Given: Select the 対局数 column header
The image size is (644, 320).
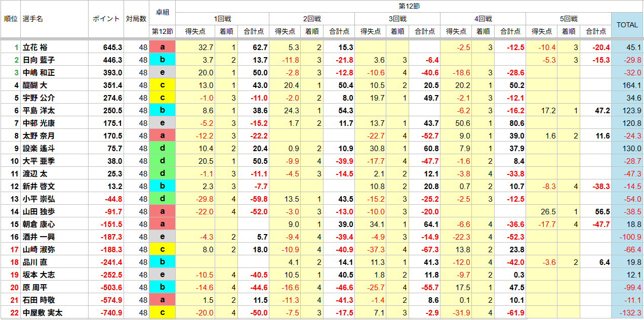Looking at the screenshot, I should (136, 19).
